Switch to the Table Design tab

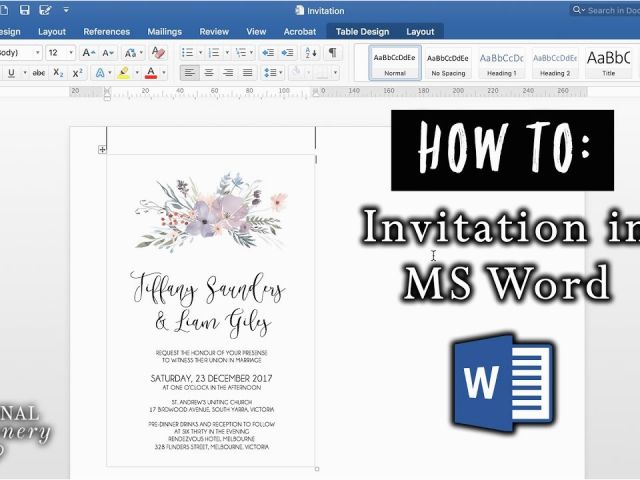[361, 32]
